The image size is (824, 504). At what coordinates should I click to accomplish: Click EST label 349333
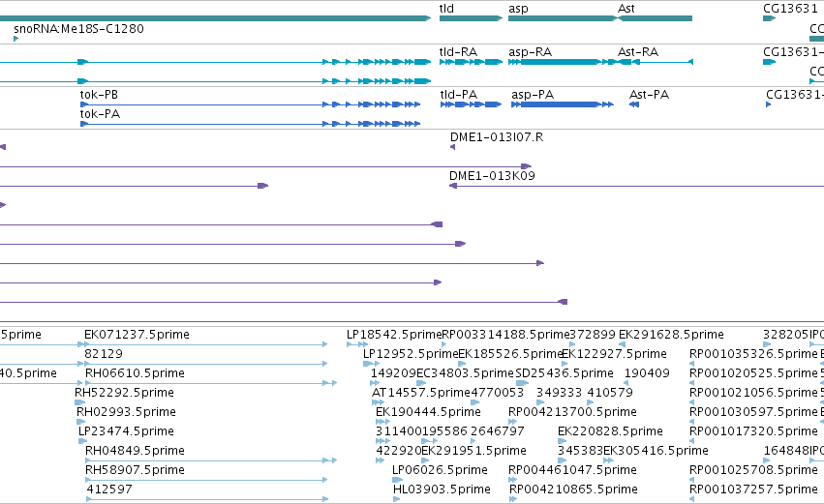click(x=559, y=393)
